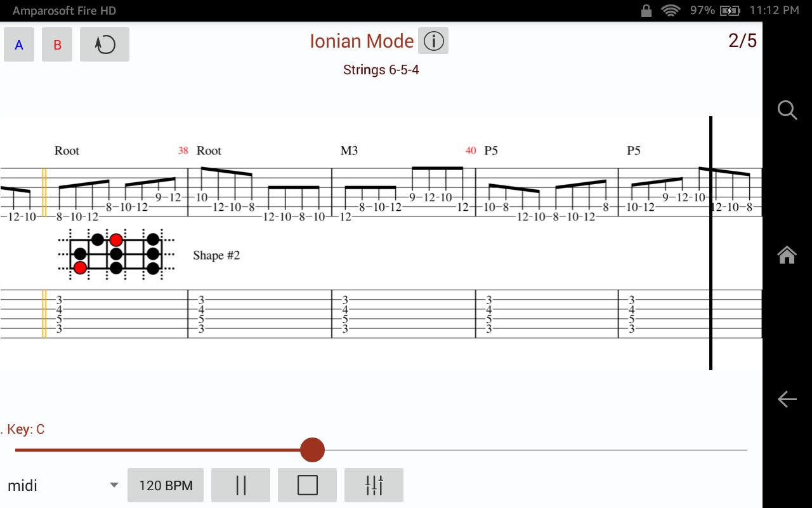The height and width of the screenshot is (508, 812).
Task: Tap the 2/5 page counter
Action: pyautogui.click(x=742, y=41)
